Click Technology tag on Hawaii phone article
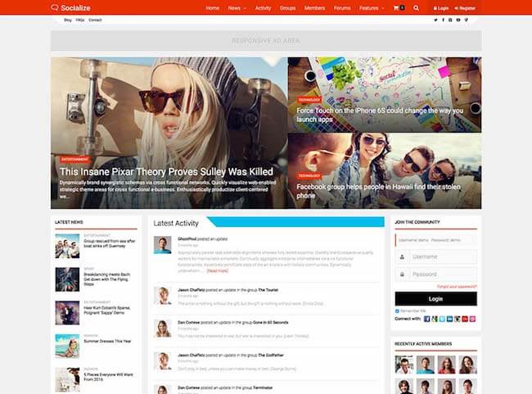The width and height of the screenshot is (532, 394). [x=309, y=176]
